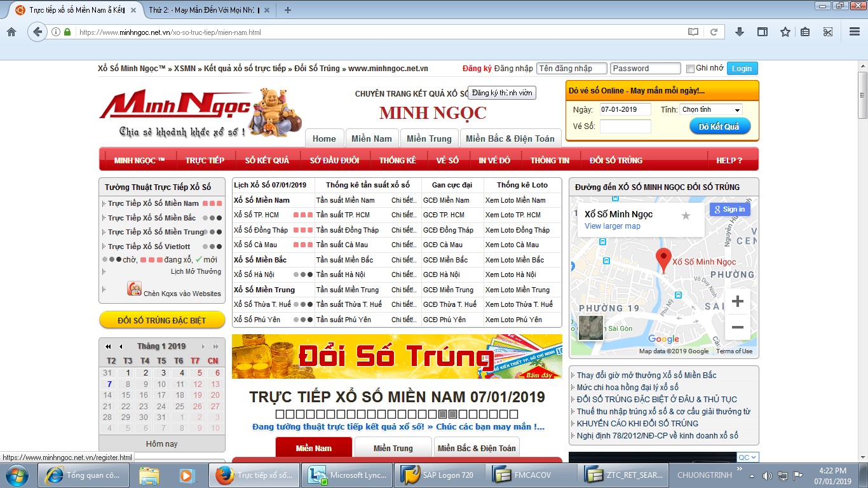Click the volume icon in the system tray
This screenshot has width=868, height=488.
click(767, 475)
